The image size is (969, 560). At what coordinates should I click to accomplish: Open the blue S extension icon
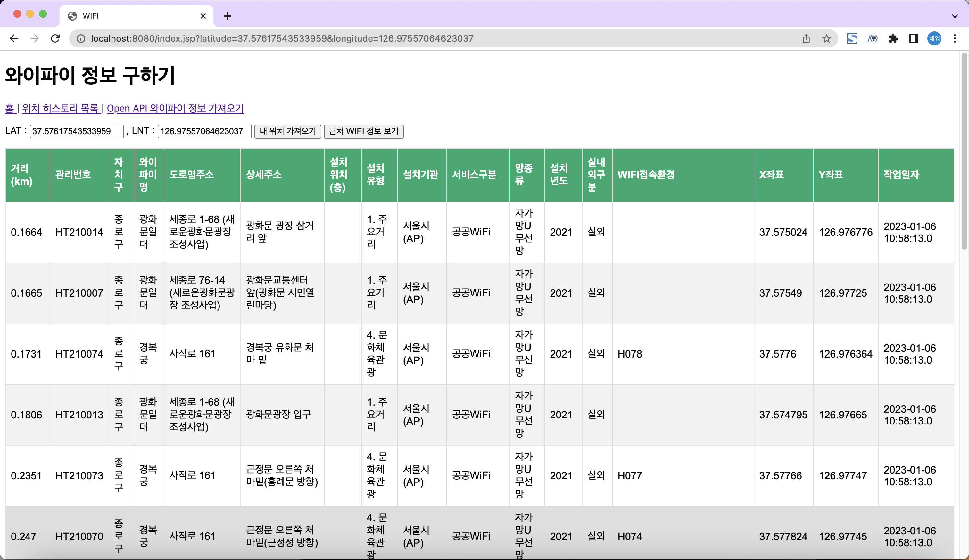(852, 38)
